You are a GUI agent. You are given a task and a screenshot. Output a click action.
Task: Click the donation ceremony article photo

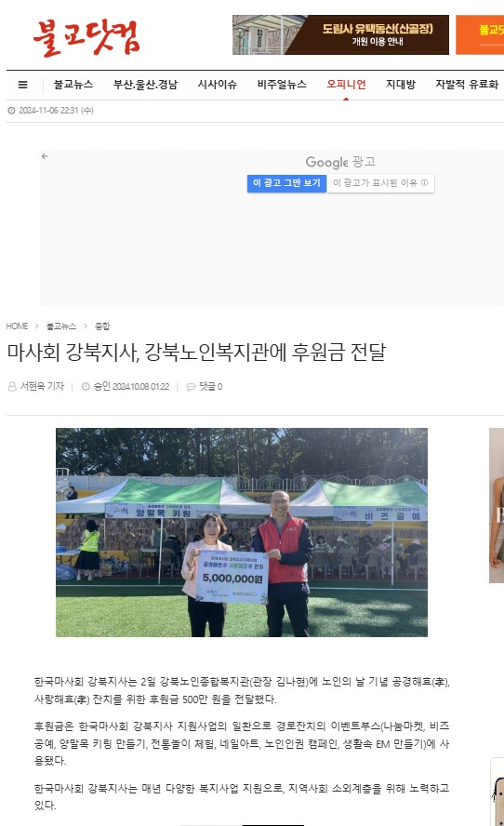[242, 532]
